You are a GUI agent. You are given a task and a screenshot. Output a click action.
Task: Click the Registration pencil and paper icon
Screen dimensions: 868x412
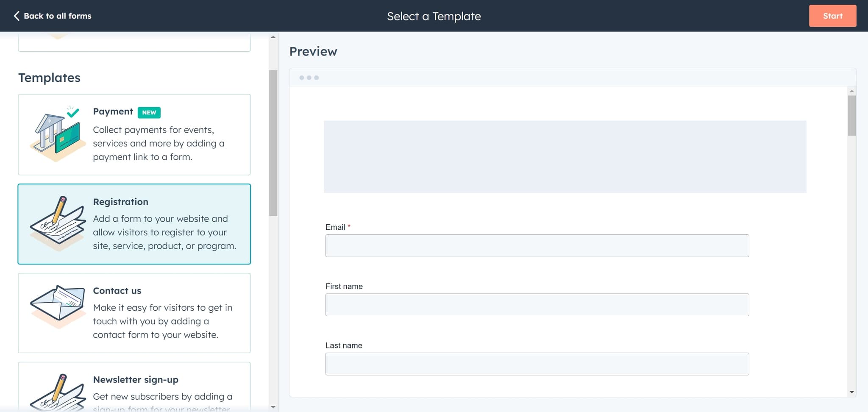(x=58, y=223)
